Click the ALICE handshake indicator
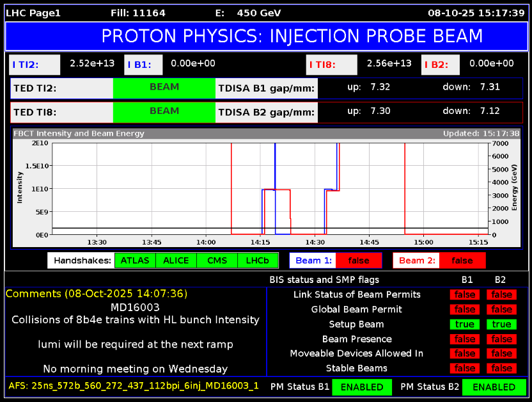Viewport: 532px width, 402px height. point(176,261)
